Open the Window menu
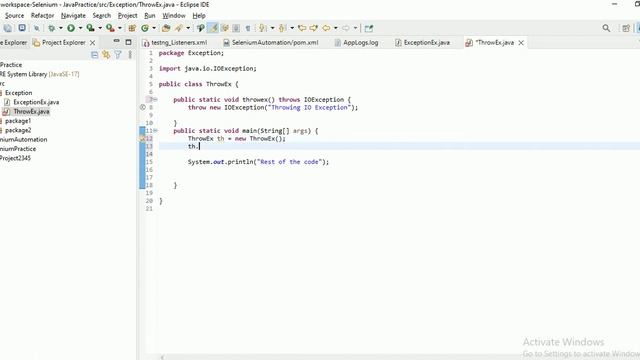Viewport: 640px width, 360px height. point(174,16)
